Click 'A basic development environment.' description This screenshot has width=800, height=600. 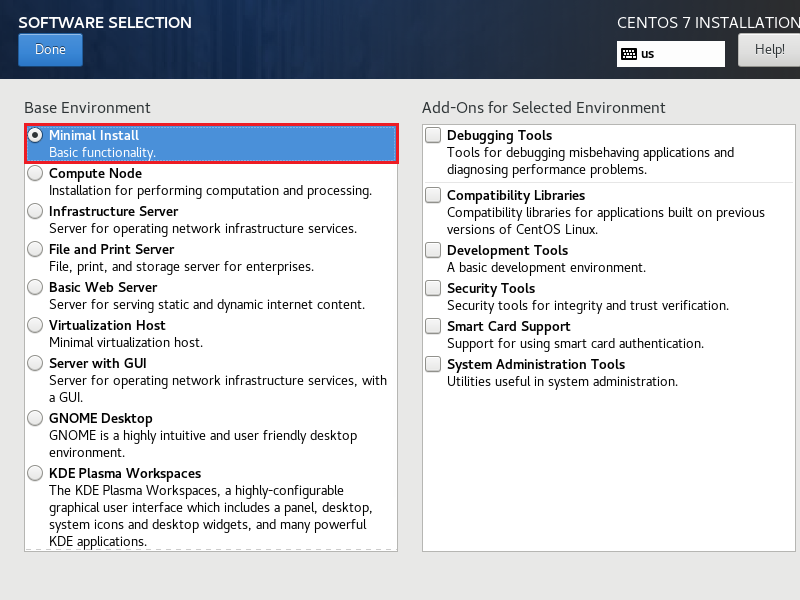(546, 267)
